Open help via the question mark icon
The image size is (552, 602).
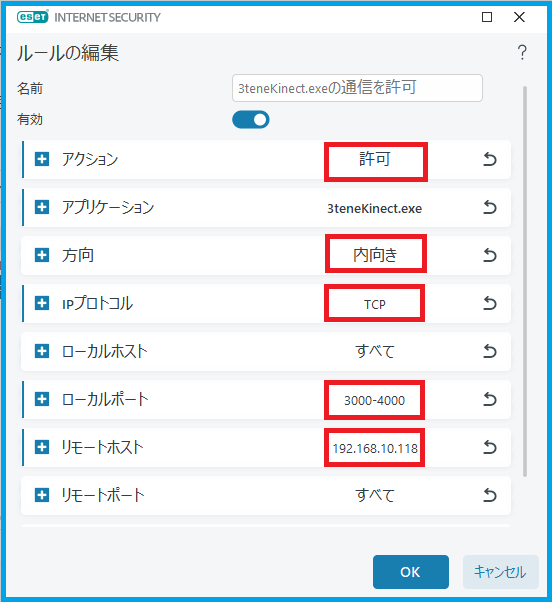pyautogui.click(x=522, y=52)
